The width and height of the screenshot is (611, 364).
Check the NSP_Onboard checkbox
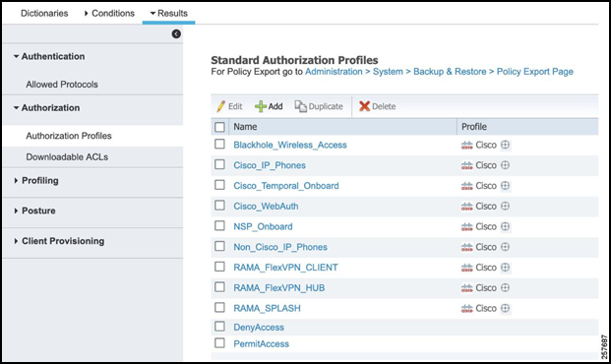pos(219,225)
